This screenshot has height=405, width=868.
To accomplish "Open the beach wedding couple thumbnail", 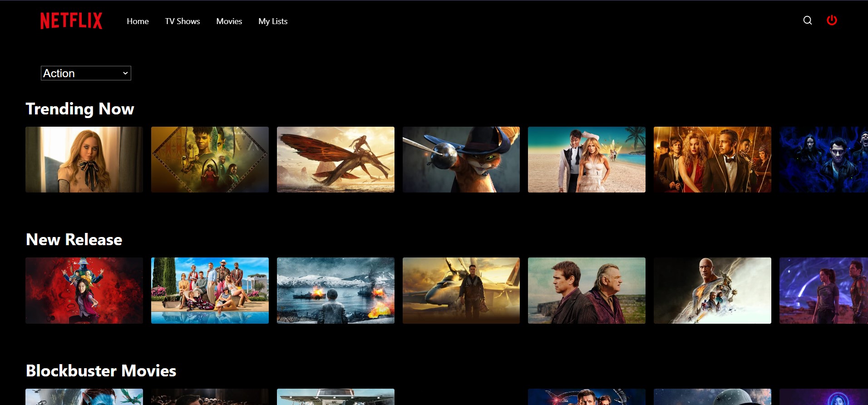I will tap(587, 159).
